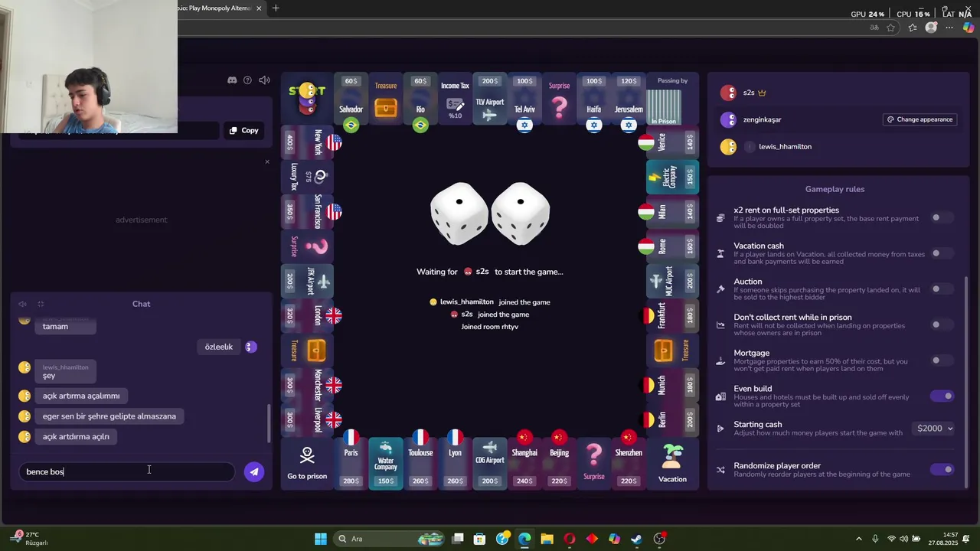Click the top row Surprise question mark tile

click(560, 99)
